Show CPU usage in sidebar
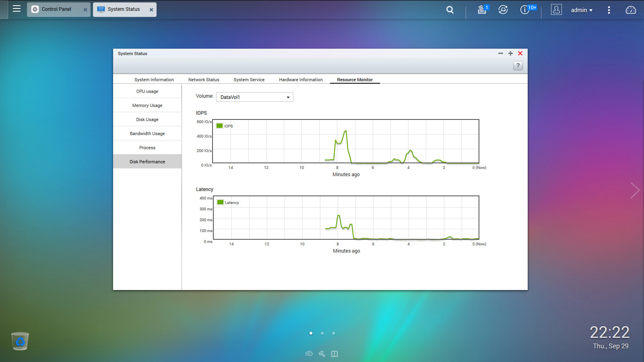 [x=147, y=91]
